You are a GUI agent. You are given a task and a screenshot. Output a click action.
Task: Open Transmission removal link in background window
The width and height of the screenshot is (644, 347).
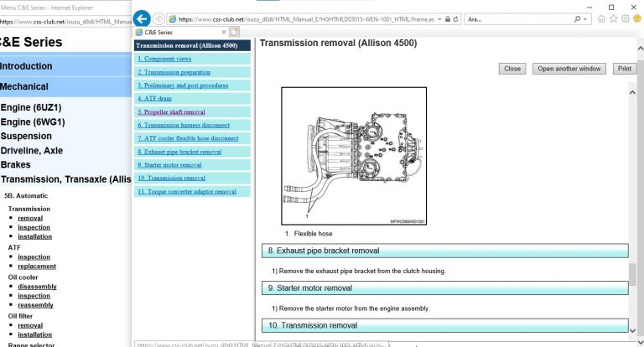30,218
